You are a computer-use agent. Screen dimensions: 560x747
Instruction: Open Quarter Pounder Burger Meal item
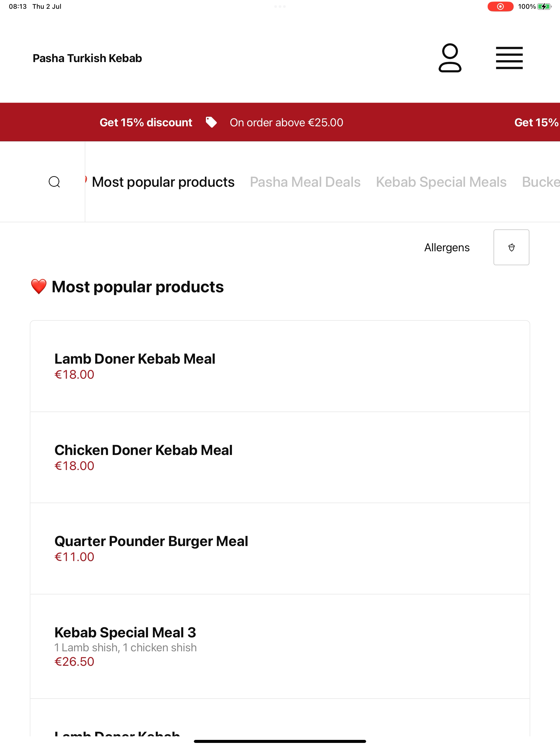(280, 548)
